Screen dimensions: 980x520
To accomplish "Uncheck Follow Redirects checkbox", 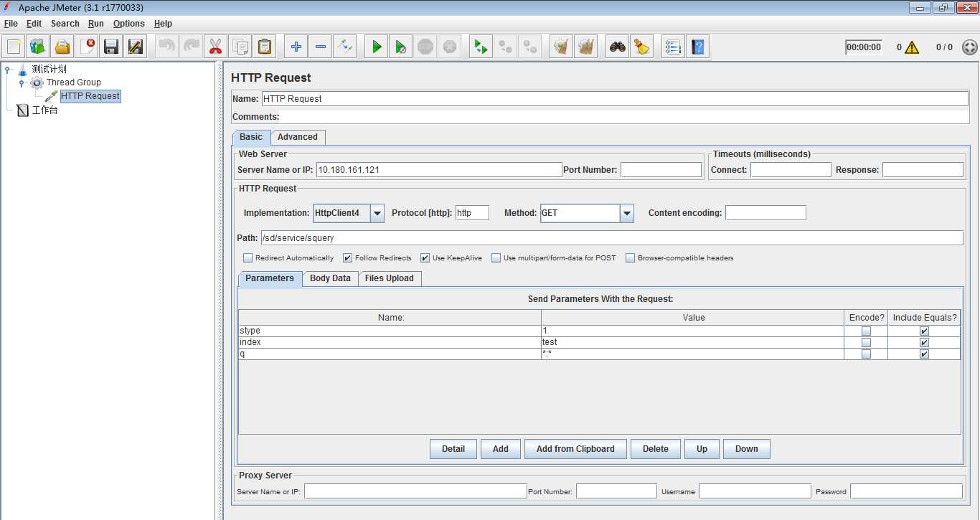I will point(348,257).
